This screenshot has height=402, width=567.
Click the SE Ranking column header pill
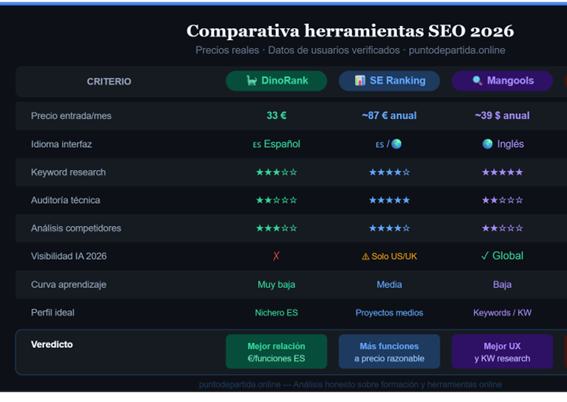click(389, 81)
